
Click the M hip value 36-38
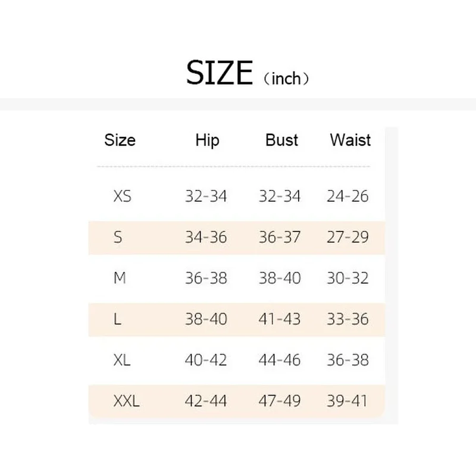206,278
